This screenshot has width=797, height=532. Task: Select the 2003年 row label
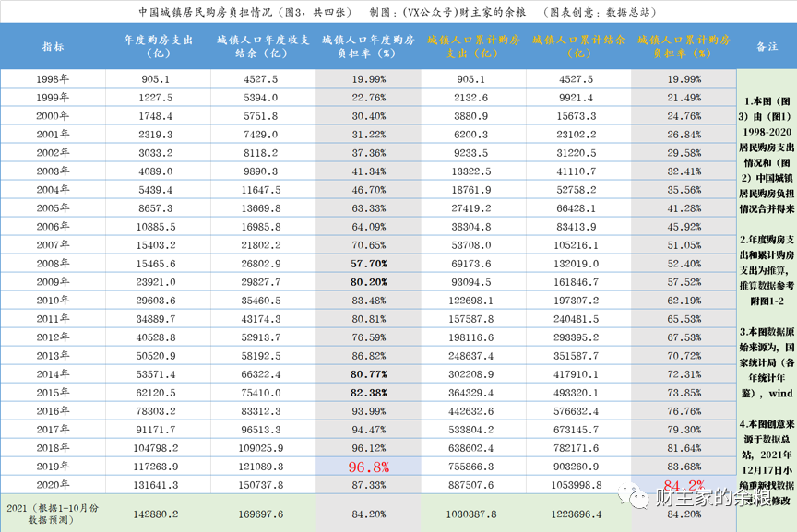coord(53,171)
